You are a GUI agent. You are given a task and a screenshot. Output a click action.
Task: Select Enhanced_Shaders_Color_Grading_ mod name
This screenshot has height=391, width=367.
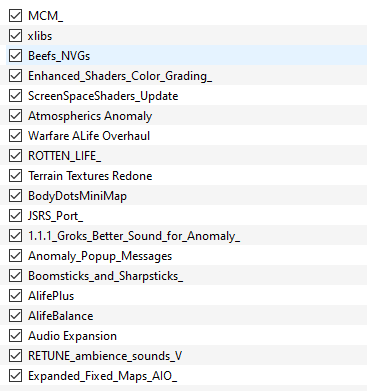(x=120, y=76)
